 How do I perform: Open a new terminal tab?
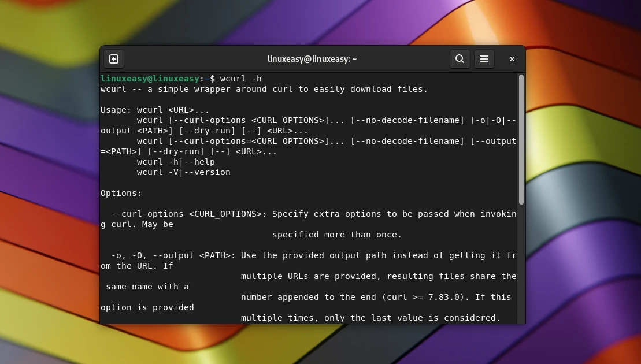pyautogui.click(x=114, y=59)
